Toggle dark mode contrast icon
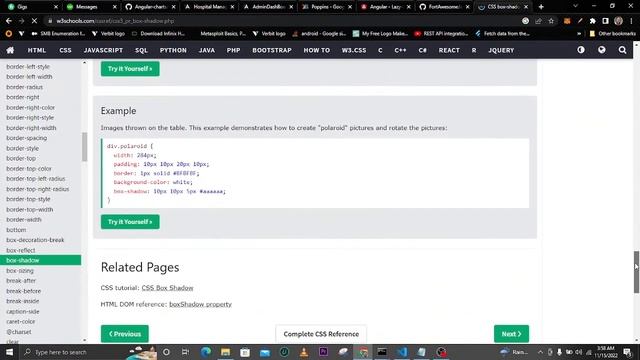 [x=581, y=50]
